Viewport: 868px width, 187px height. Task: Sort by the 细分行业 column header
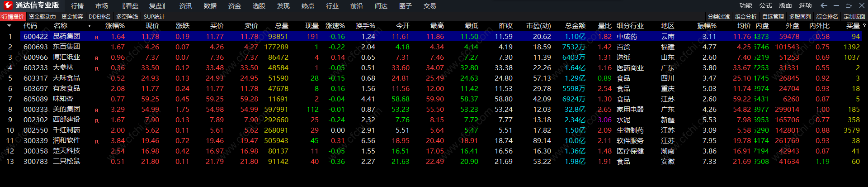click(x=630, y=26)
